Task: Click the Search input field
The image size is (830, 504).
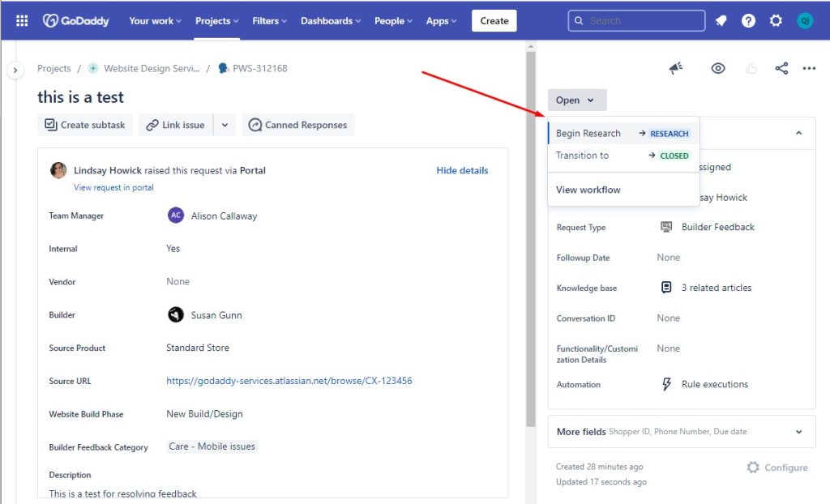Action: [636, 20]
